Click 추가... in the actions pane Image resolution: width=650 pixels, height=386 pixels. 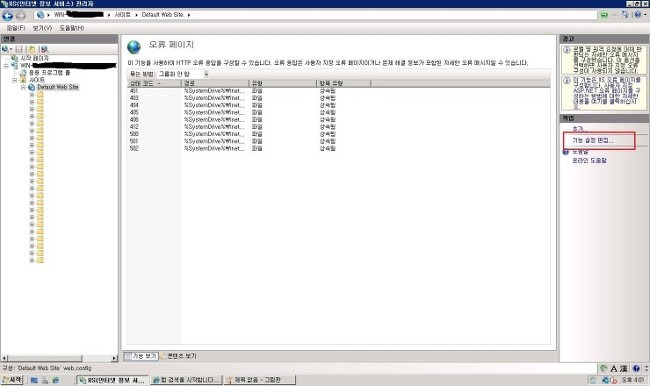click(580, 129)
